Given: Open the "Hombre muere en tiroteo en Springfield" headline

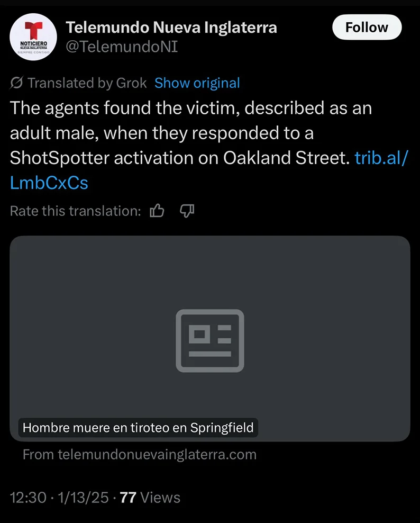Looking at the screenshot, I should [x=138, y=428].
